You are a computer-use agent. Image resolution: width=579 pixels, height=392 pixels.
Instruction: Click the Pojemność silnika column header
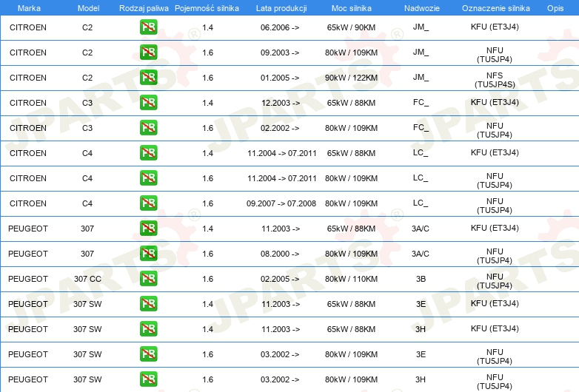pyautogui.click(x=207, y=8)
